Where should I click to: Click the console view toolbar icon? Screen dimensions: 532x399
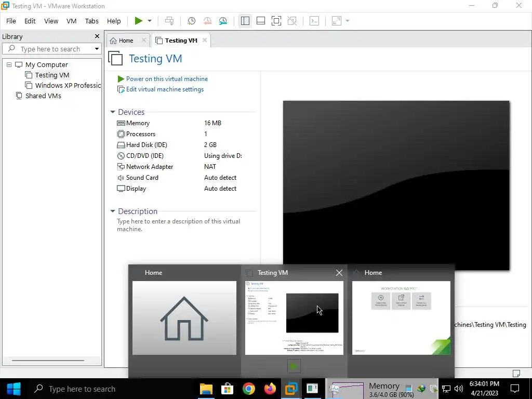[x=314, y=21]
